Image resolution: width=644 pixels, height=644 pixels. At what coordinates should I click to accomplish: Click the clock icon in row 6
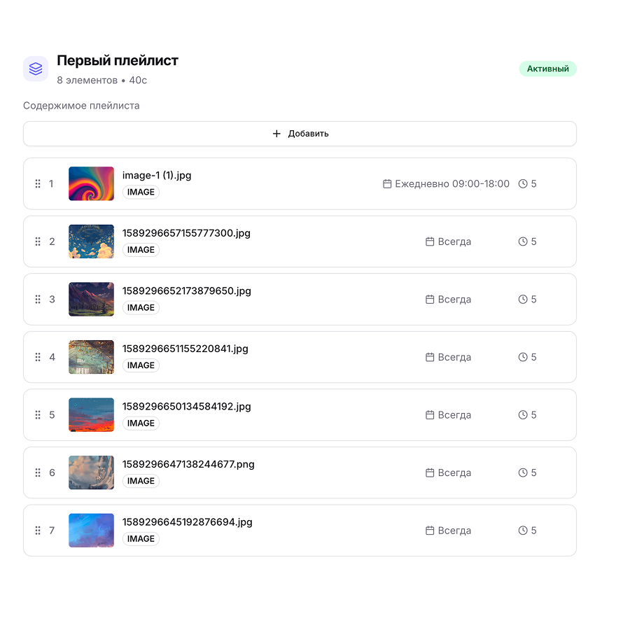pyautogui.click(x=523, y=472)
